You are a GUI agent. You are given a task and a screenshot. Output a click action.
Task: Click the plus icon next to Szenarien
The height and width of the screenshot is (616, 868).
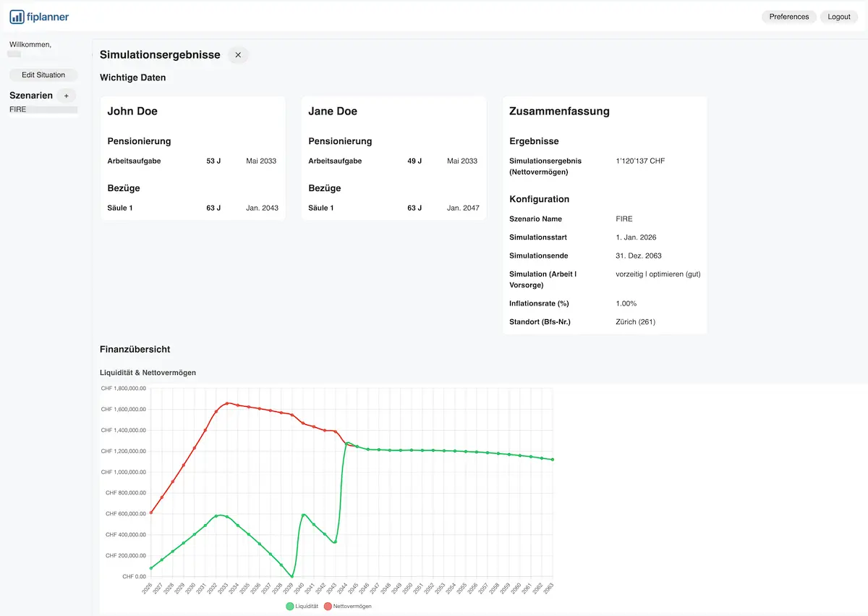click(65, 95)
